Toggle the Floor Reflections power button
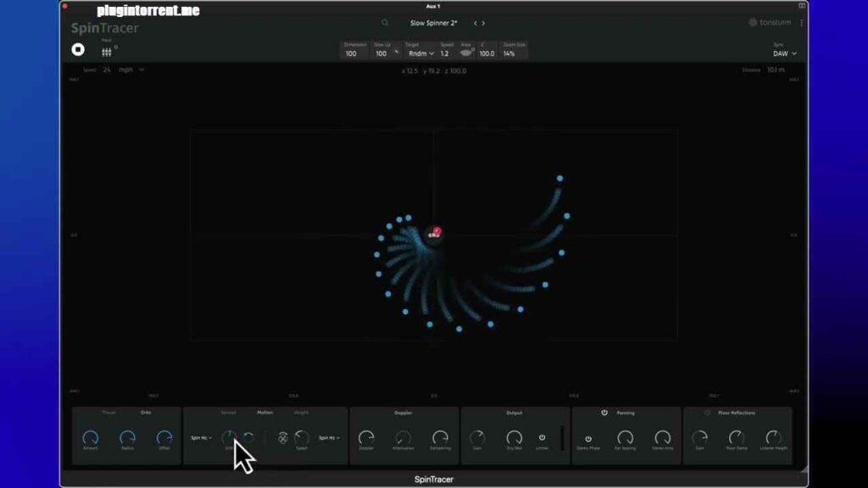The width and height of the screenshot is (868, 488). (x=708, y=413)
